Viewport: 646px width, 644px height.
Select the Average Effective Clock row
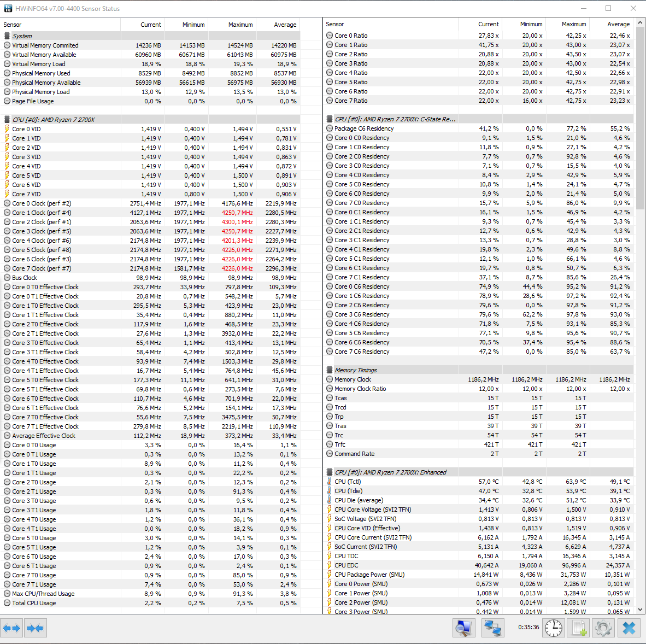[x=150, y=436]
